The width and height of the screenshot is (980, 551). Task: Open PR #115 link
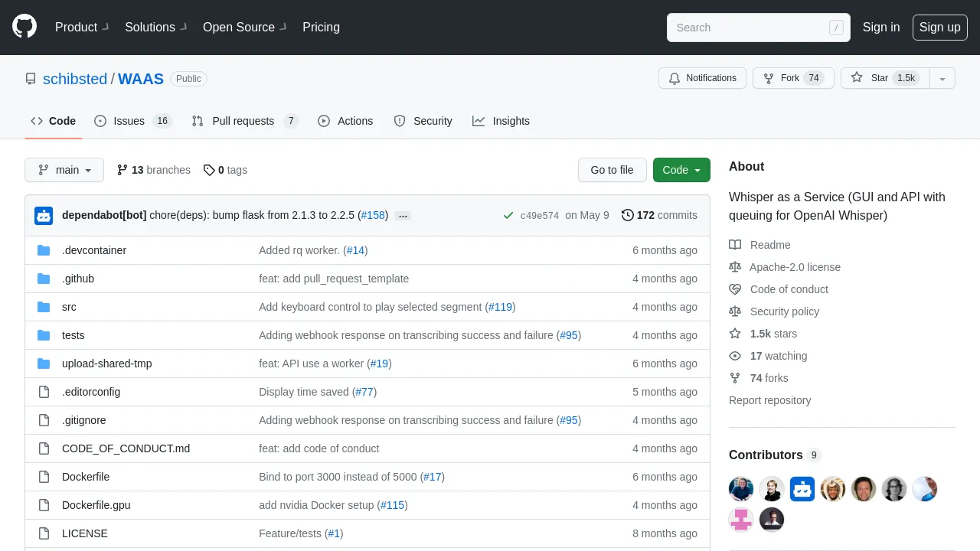[392, 505]
